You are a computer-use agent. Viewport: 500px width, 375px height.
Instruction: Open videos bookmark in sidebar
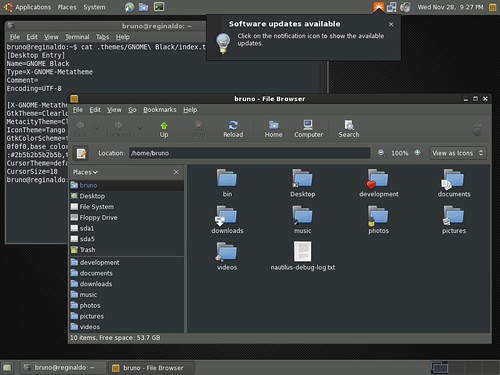point(127,327)
